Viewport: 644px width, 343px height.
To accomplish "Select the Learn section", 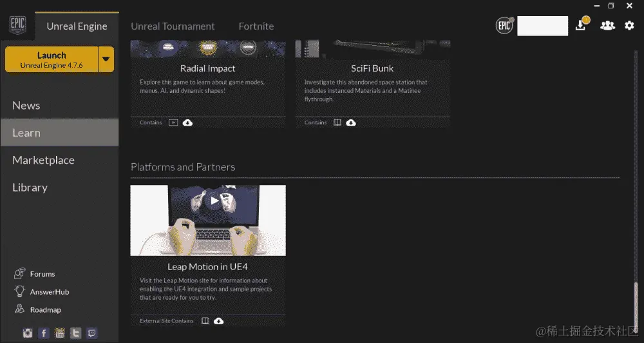I will tap(59, 132).
